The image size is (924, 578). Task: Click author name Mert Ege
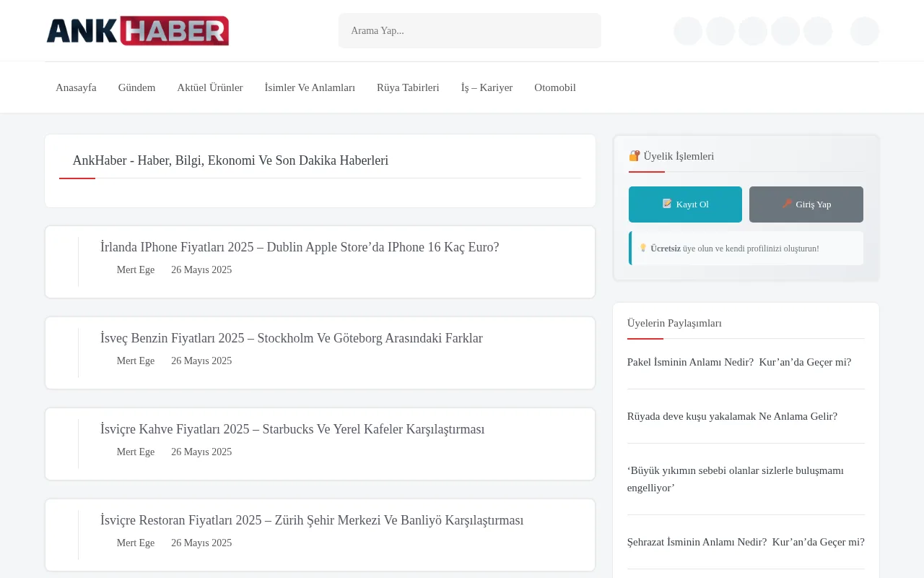point(135,269)
